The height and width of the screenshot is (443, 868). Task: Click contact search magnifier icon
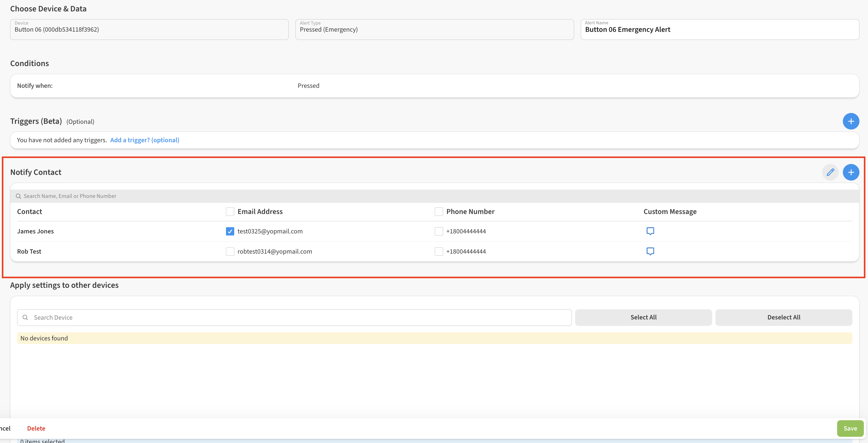click(18, 196)
